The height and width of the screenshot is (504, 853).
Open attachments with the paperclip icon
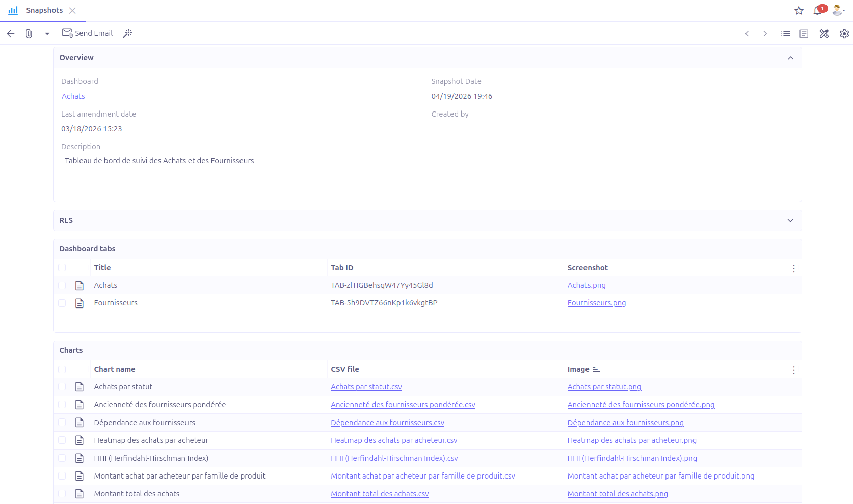click(x=29, y=33)
